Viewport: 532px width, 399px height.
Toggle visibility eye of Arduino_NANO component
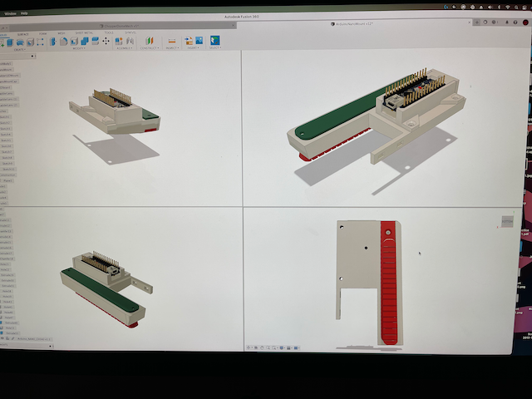pyautogui.click(x=2, y=338)
